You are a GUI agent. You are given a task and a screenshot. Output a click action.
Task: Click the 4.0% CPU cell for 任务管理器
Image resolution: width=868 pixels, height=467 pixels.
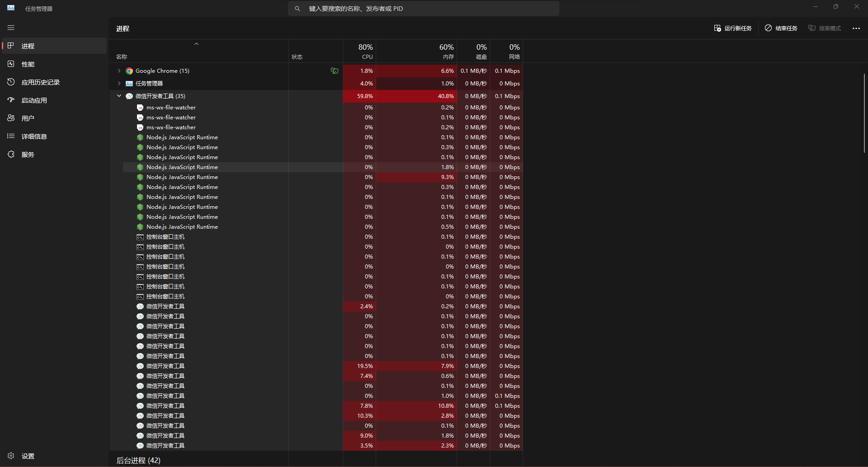[x=359, y=84]
